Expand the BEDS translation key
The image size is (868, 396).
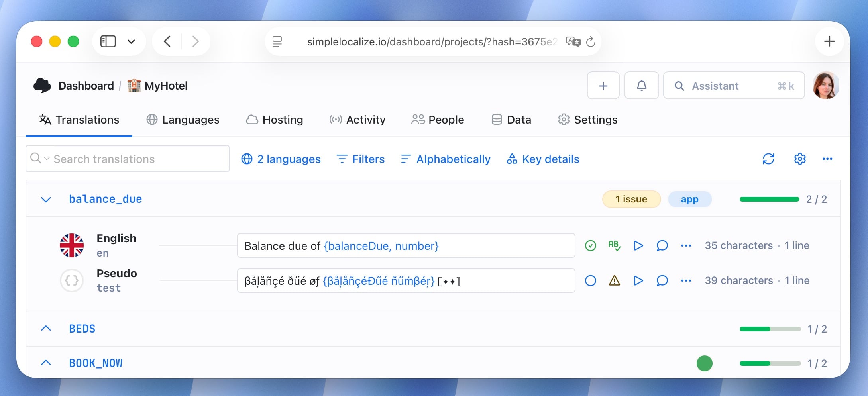point(46,329)
